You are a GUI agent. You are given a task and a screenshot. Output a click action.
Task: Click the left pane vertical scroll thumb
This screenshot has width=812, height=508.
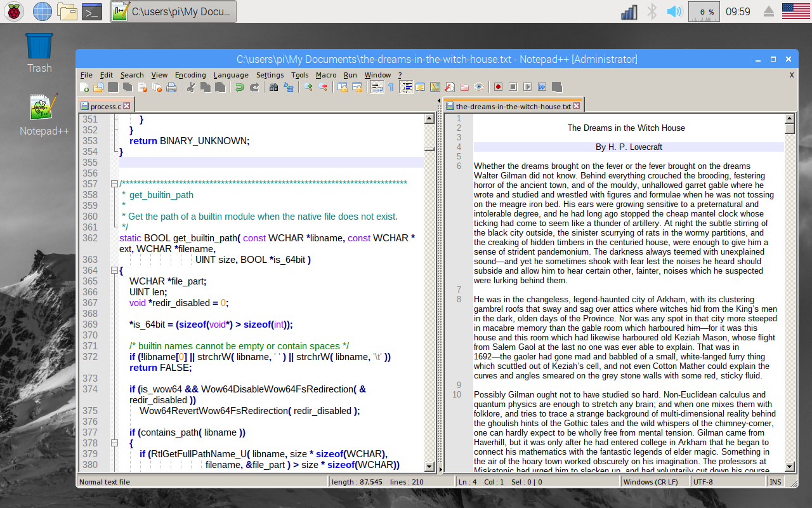click(429, 150)
